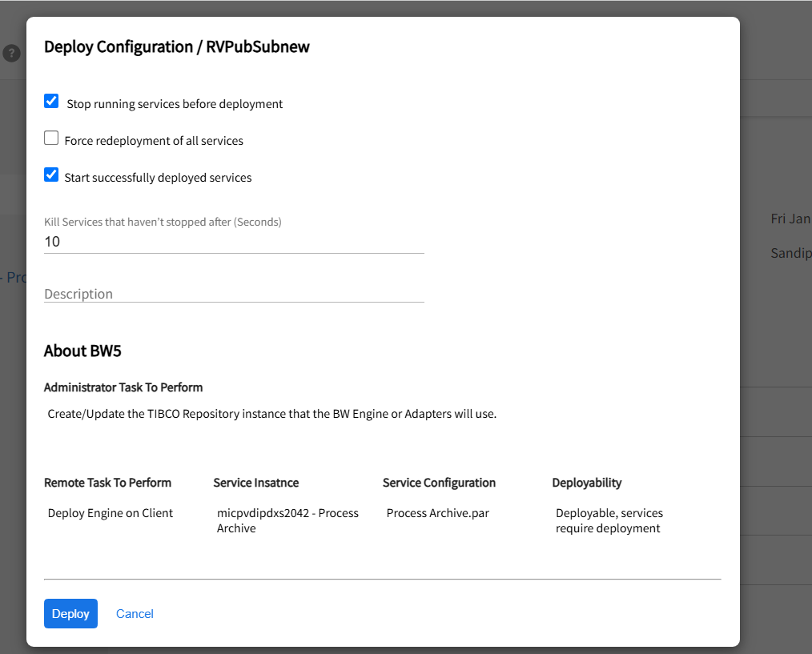812x654 pixels.
Task: Click the Service Configuration column header
Action: click(439, 483)
